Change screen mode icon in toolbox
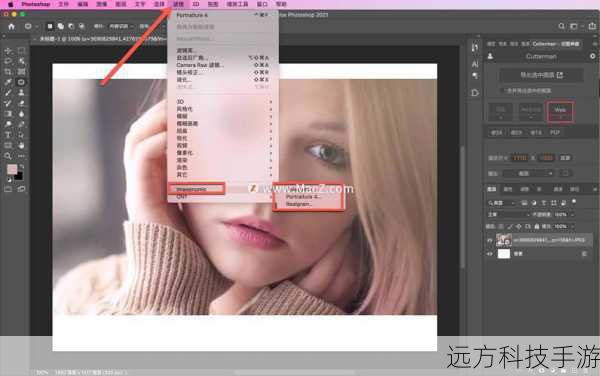The width and height of the screenshot is (600, 376). 21,189
